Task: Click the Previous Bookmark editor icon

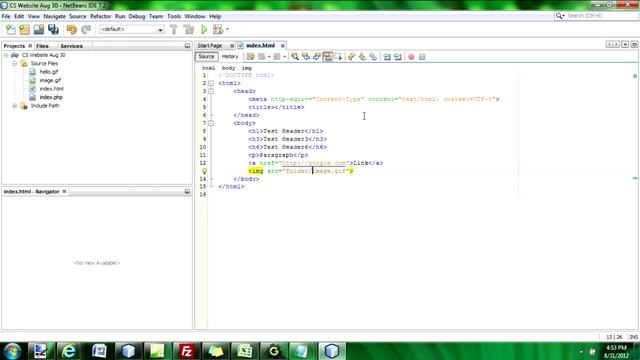Action: [351, 57]
